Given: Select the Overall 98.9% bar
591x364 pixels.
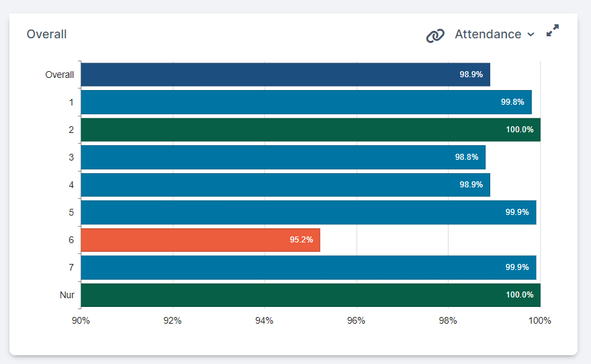Looking at the screenshot, I should coord(285,75).
